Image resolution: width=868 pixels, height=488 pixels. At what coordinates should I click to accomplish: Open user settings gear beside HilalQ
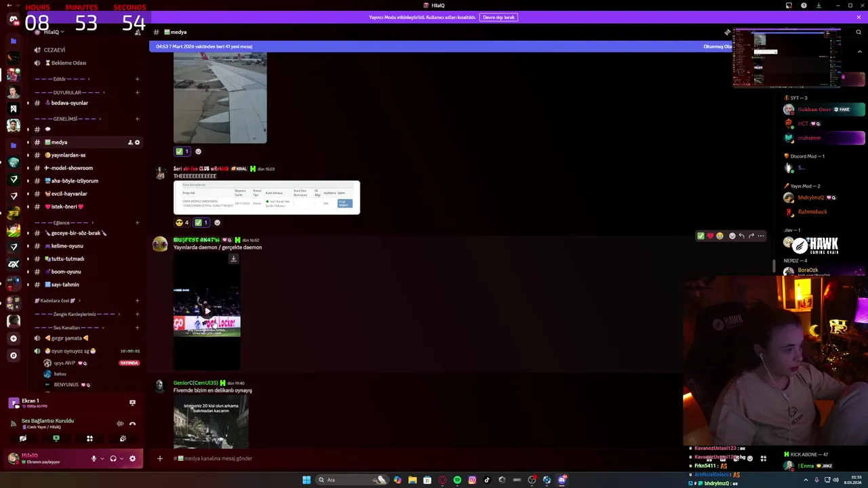pos(132,459)
